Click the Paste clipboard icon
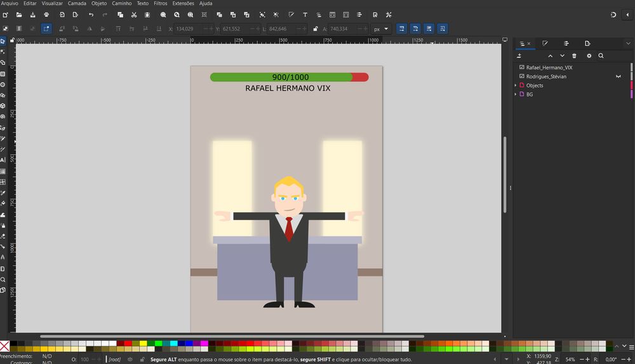This screenshot has height=364, width=635. [x=147, y=15]
